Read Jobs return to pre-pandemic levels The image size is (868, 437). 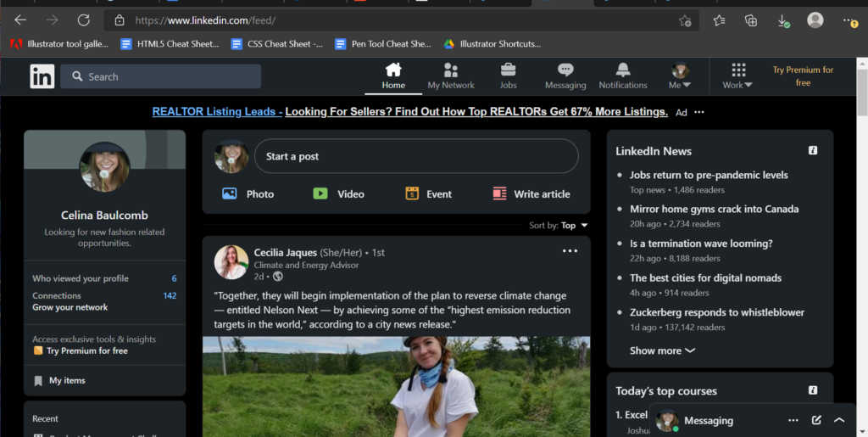(x=709, y=175)
